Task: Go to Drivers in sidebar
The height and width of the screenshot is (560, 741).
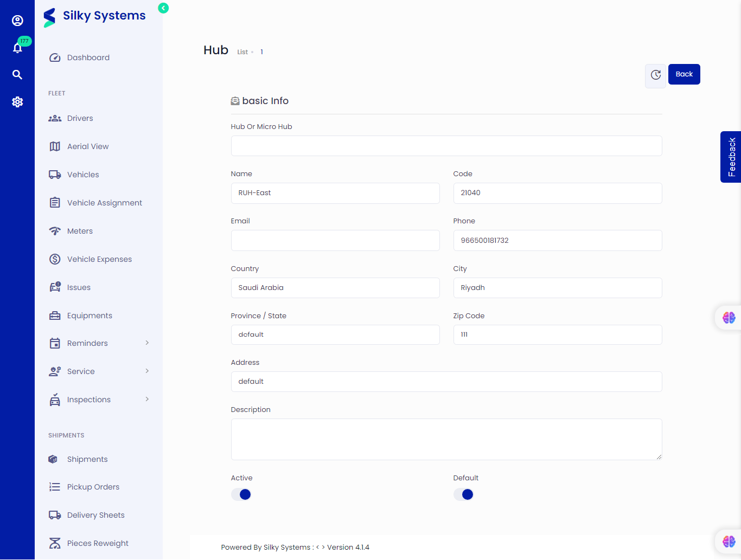Action: pos(80,118)
